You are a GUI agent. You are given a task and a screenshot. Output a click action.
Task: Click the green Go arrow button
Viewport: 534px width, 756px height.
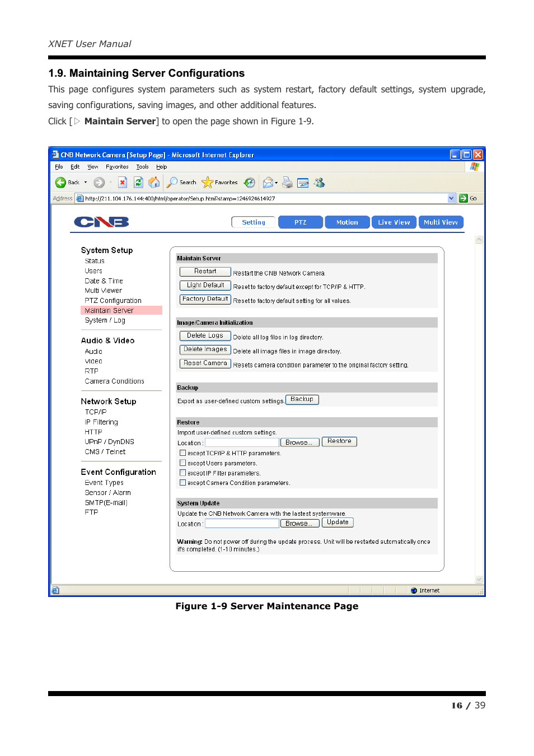[463, 198]
